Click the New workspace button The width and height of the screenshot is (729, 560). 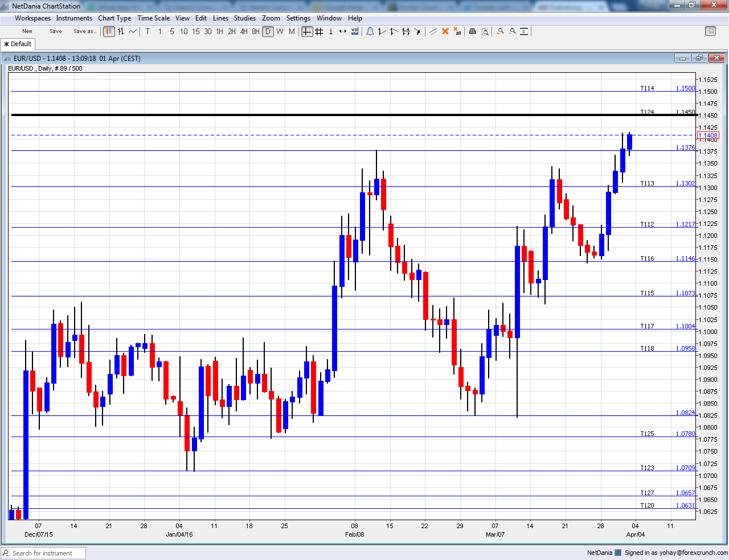pos(27,31)
